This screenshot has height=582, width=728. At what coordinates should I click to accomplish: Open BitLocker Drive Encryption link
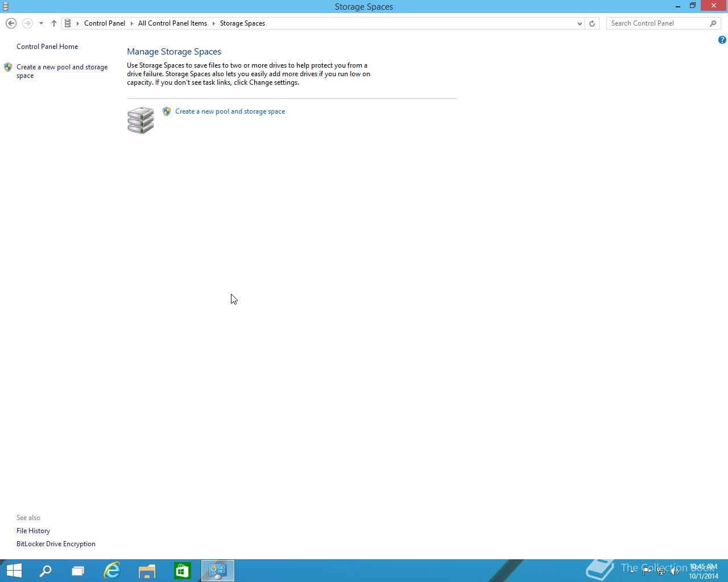coord(56,544)
